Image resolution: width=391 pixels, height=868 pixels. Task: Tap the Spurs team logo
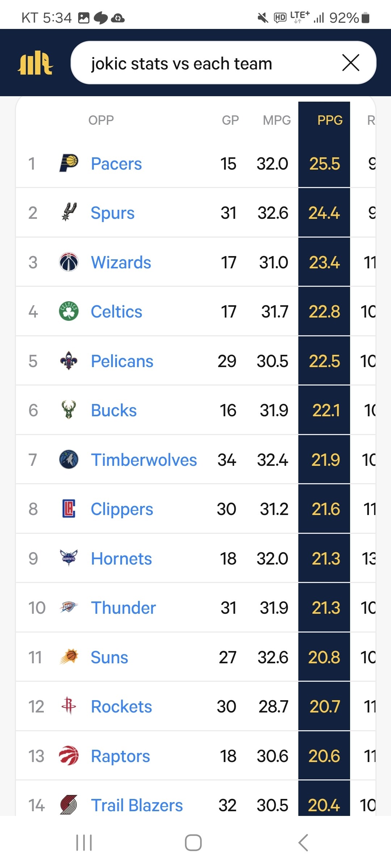(x=69, y=212)
